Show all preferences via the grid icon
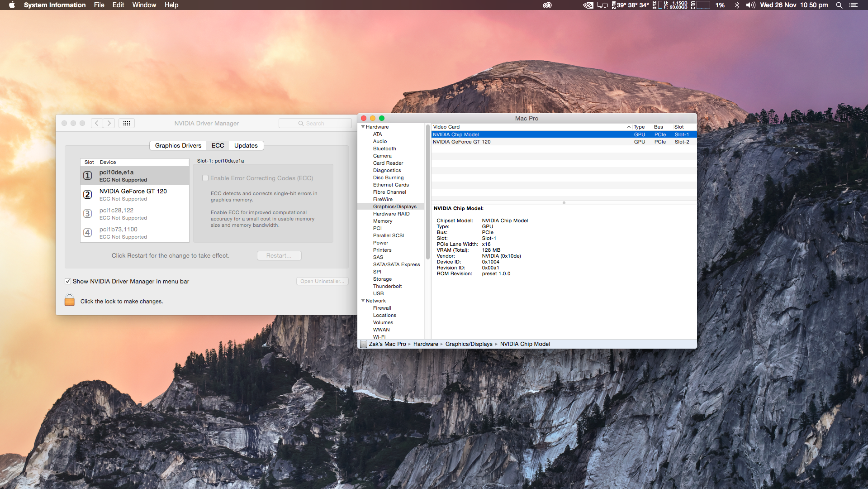This screenshot has height=489, width=868. [127, 123]
